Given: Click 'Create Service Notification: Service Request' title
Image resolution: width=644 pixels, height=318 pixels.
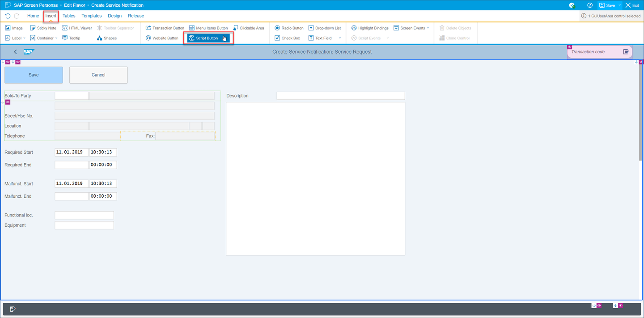Looking at the screenshot, I should click(x=322, y=52).
